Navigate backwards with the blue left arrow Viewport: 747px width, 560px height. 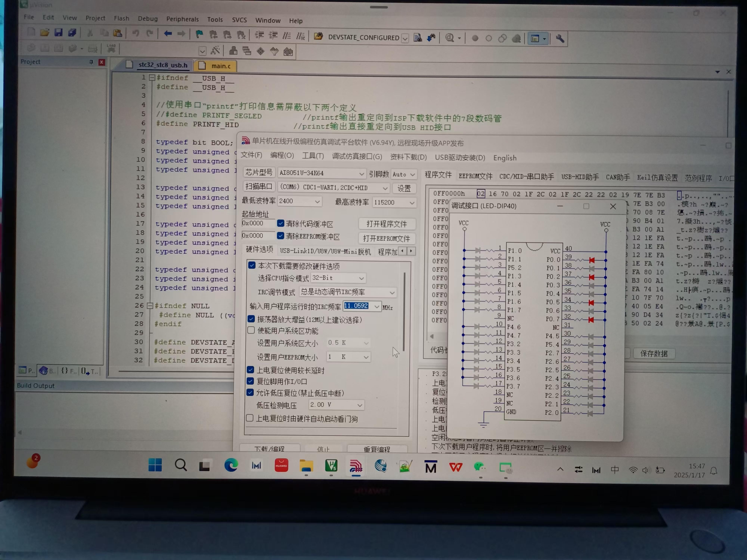coord(168,33)
